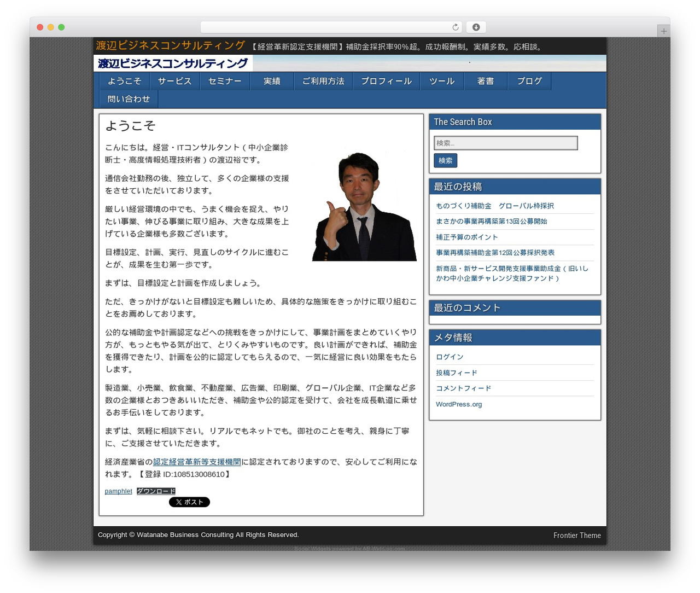Open the コメントフィード link

point(464,388)
